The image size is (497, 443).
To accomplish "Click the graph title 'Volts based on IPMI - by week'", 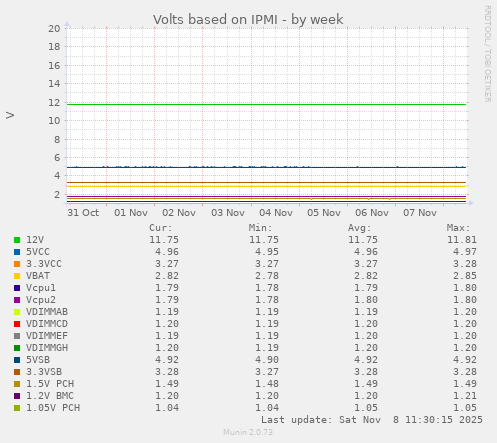I will (x=248, y=20).
